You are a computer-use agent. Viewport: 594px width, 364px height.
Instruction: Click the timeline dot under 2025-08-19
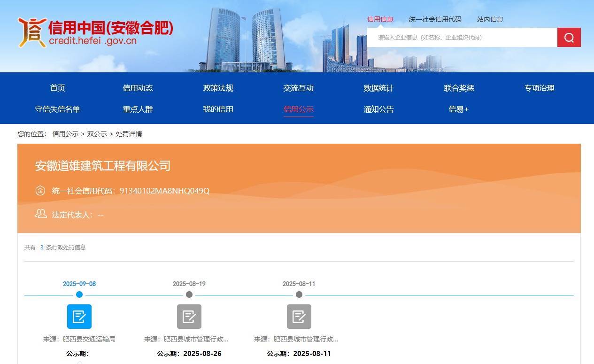[189, 294]
